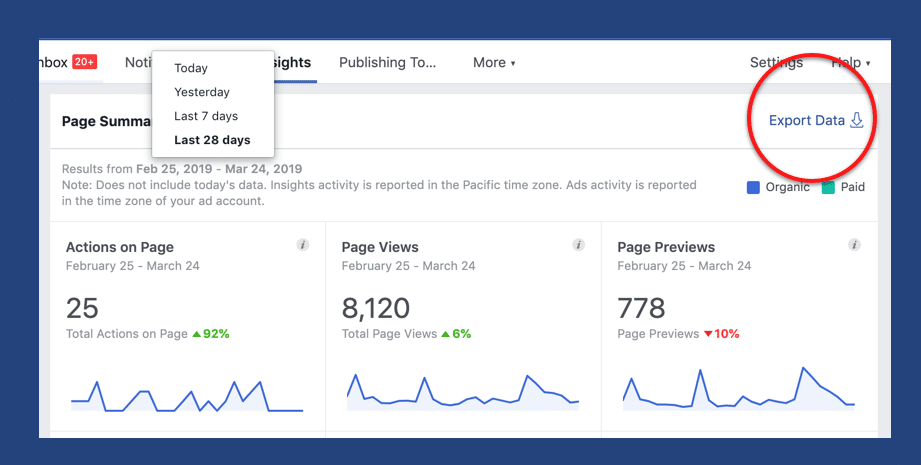
Task: Choose Yesterday in the date range list
Action: [202, 92]
